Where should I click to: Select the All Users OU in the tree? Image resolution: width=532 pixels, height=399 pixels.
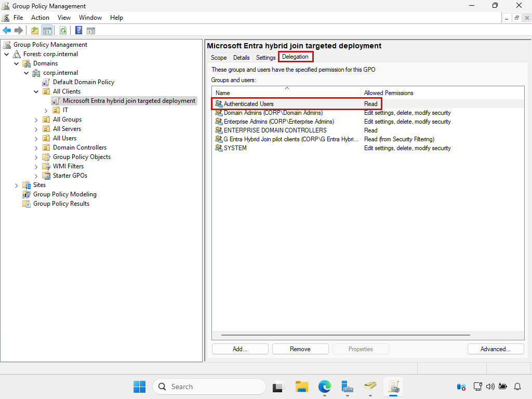[64, 138]
